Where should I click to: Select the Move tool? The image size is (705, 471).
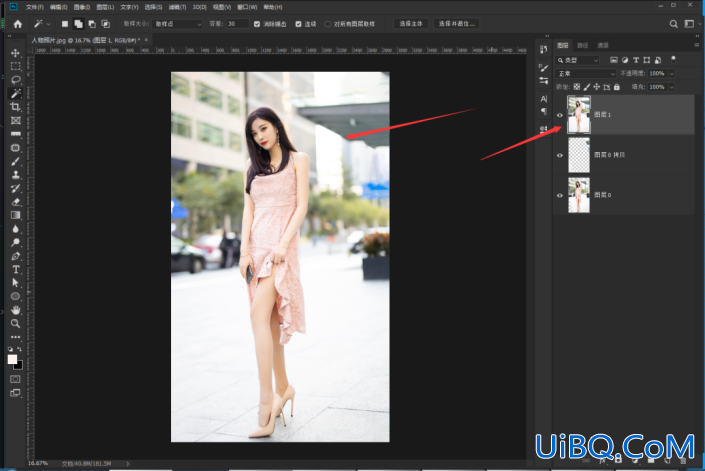[x=15, y=53]
